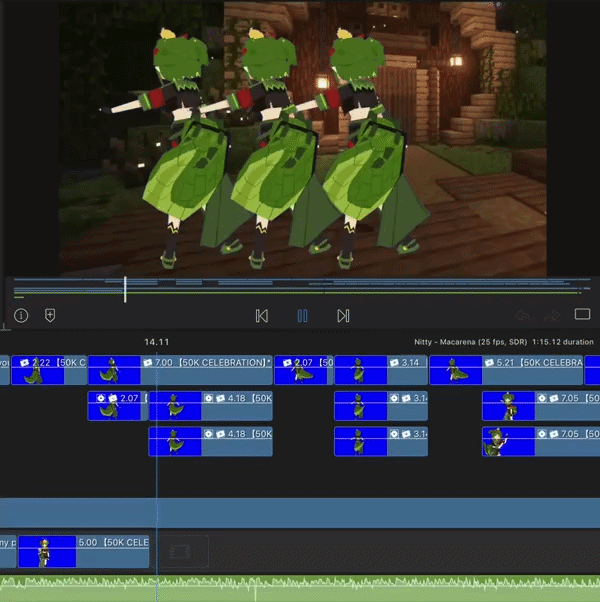
Task: Click the 1:15.12 duration label
Action: click(x=563, y=342)
